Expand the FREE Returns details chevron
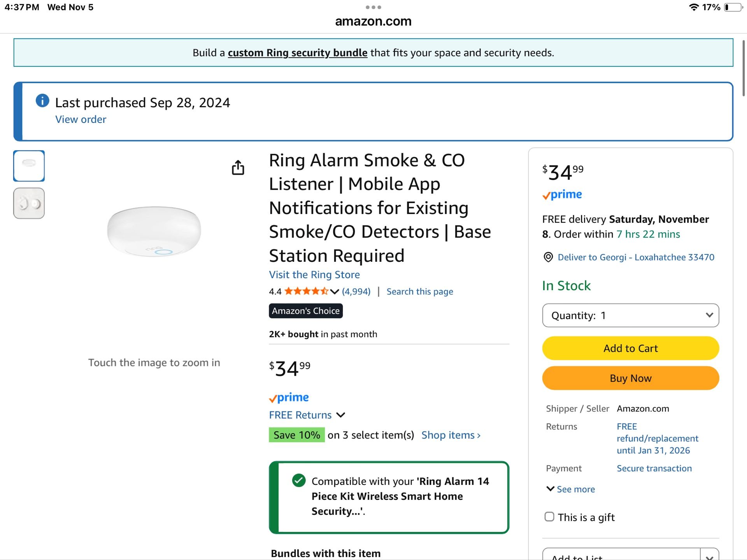The width and height of the screenshot is (747, 560). tap(340, 415)
